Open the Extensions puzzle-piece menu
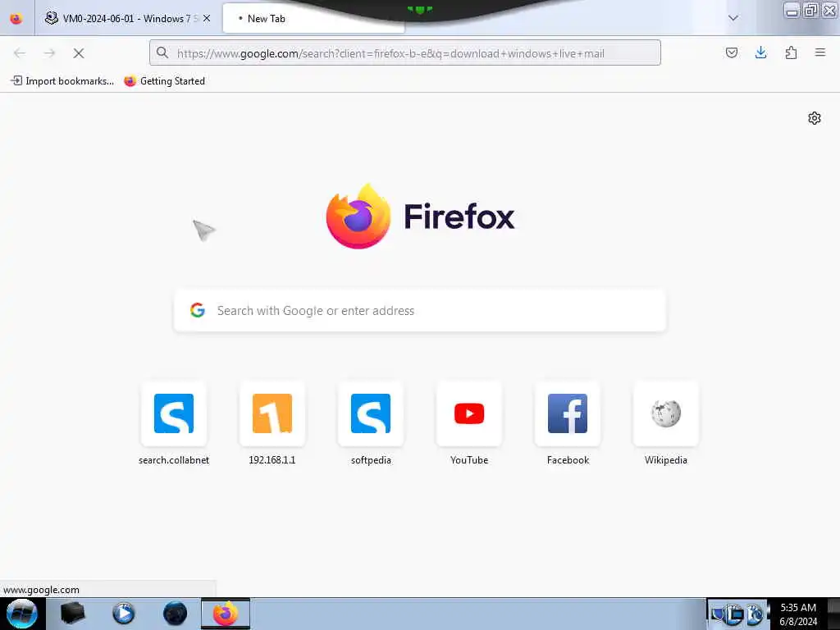The width and height of the screenshot is (840, 630). [x=791, y=52]
